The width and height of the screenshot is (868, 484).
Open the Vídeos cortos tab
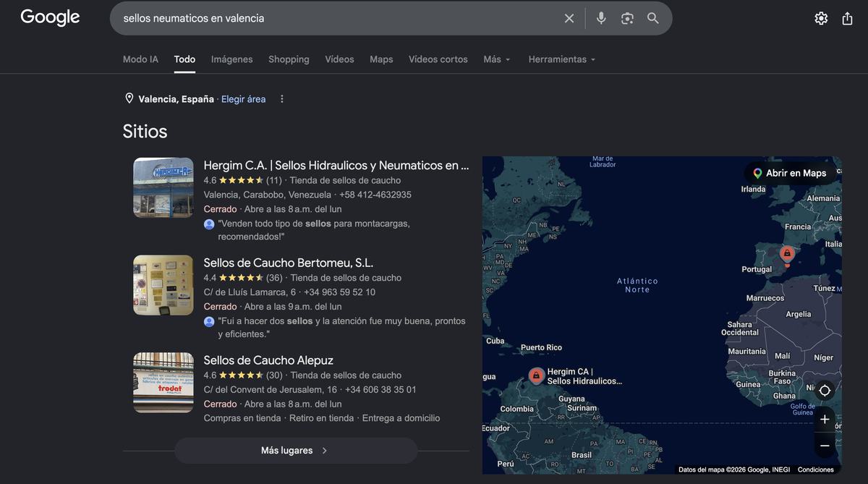[438, 59]
